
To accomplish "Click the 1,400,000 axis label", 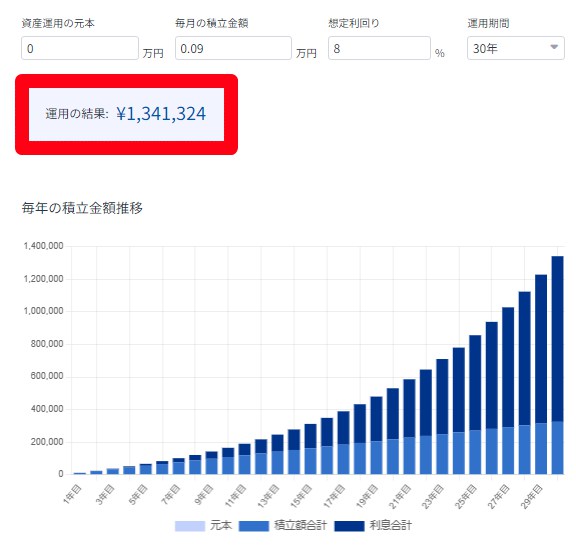I will (x=43, y=246).
